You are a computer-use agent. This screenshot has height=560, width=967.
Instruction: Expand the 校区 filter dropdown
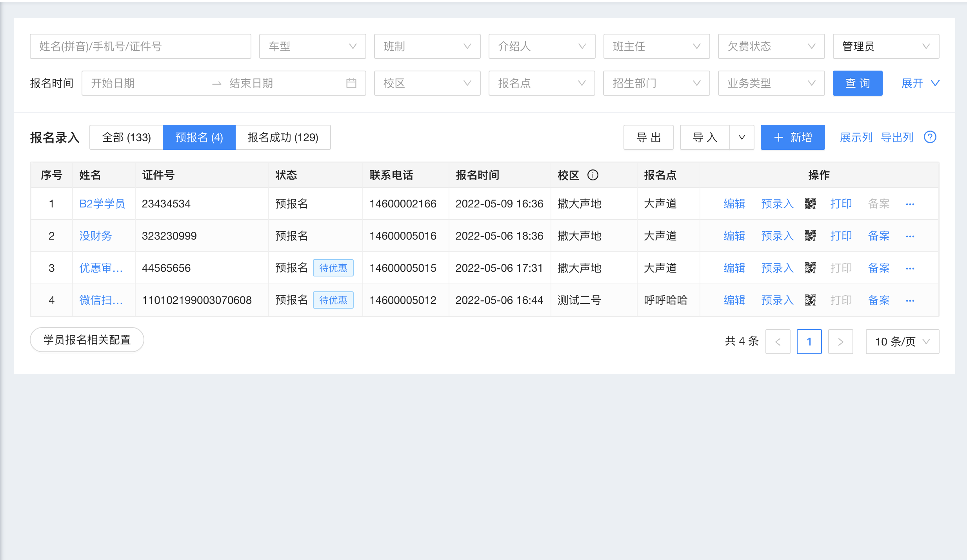427,83
